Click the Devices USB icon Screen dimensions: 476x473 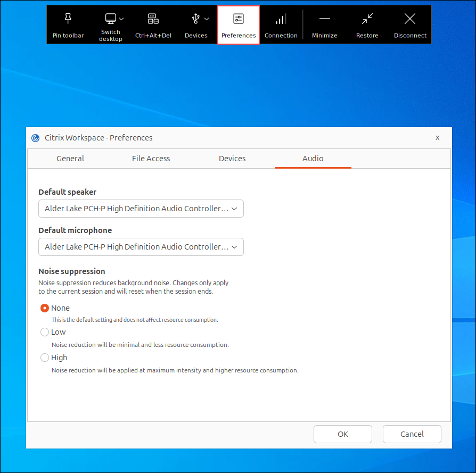(196, 19)
